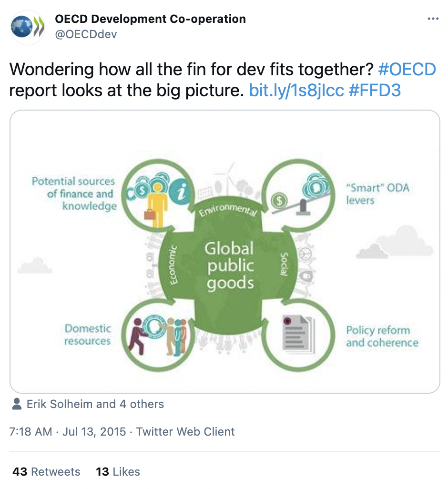The image size is (448, 489).
Task: Click the seesaw Smart ODA levers icon
Action: [298, 195]
